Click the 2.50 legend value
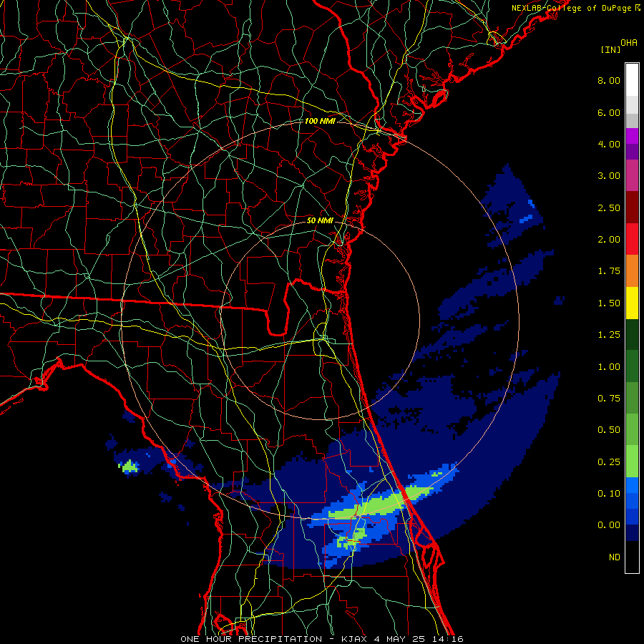 tap(609, 208)
